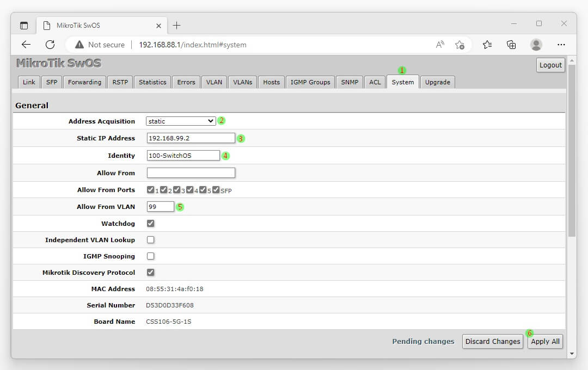Click the Static IP Address field
The height and width of the screenshot is (370, 588).
coord(191,138)
